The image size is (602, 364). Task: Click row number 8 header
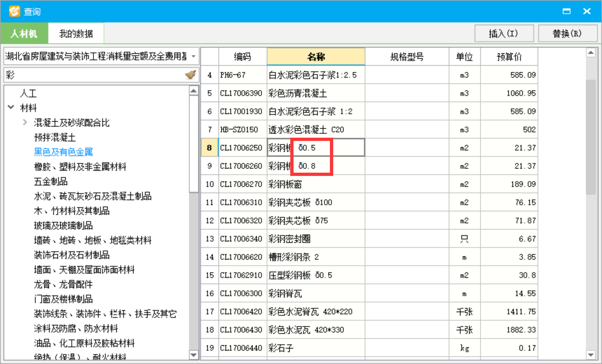click(210, 148)
